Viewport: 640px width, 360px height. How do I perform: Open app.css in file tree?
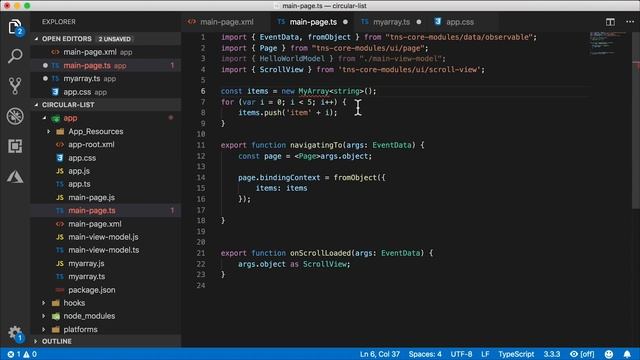coord(106,158)
